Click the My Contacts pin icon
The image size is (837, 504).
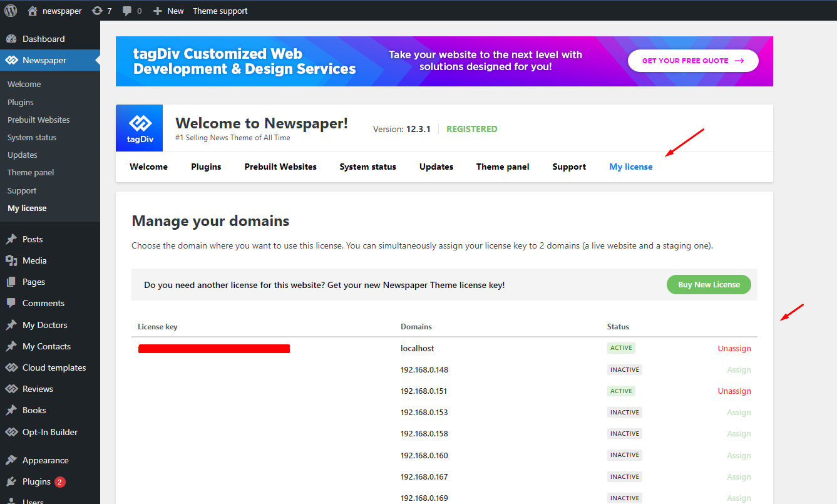point(11,346)
